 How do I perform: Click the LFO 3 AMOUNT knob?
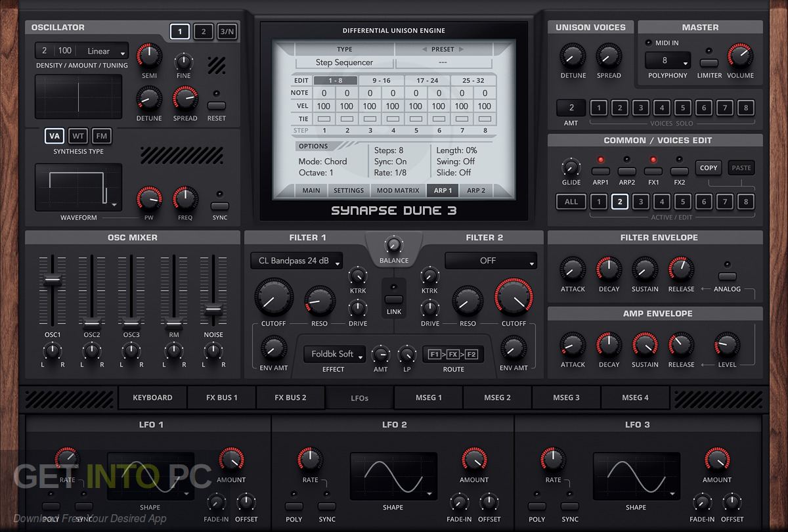[x=717, y=460]
